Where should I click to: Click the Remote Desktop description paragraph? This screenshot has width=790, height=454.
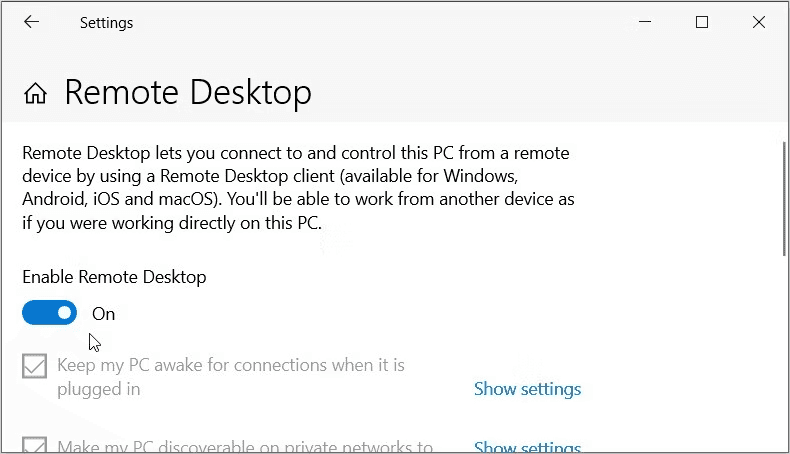tap(298, 188)
